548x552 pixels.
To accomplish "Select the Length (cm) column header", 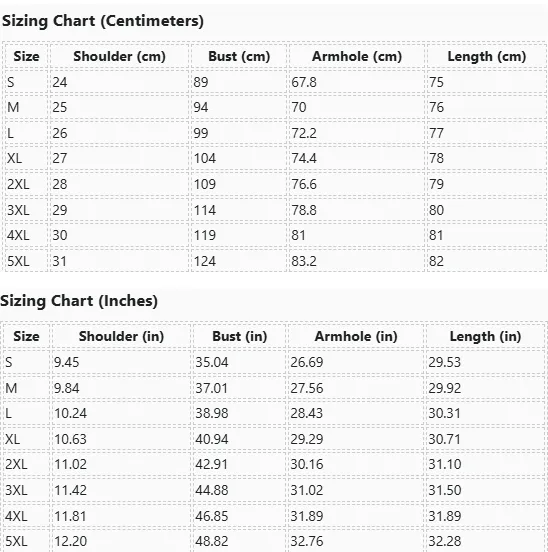I will tap(487, 56).
